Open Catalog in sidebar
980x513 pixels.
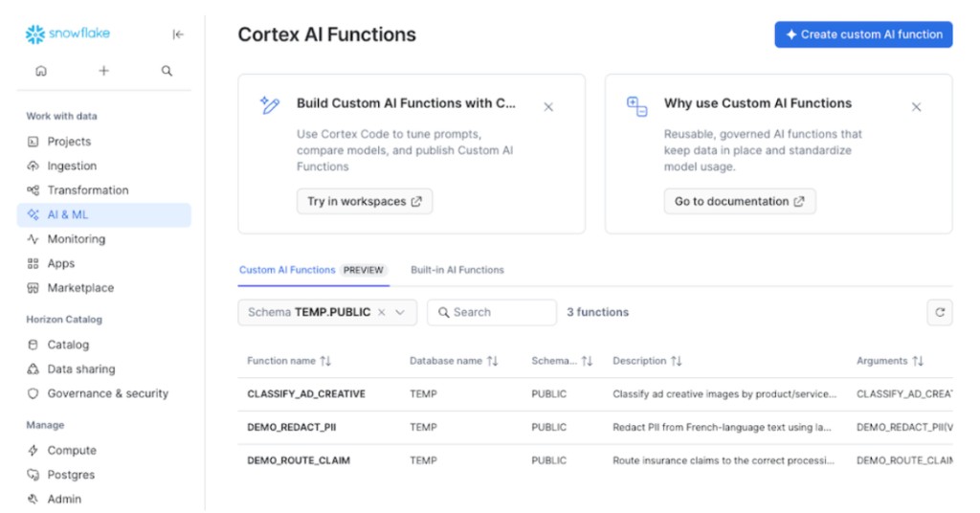103,345
